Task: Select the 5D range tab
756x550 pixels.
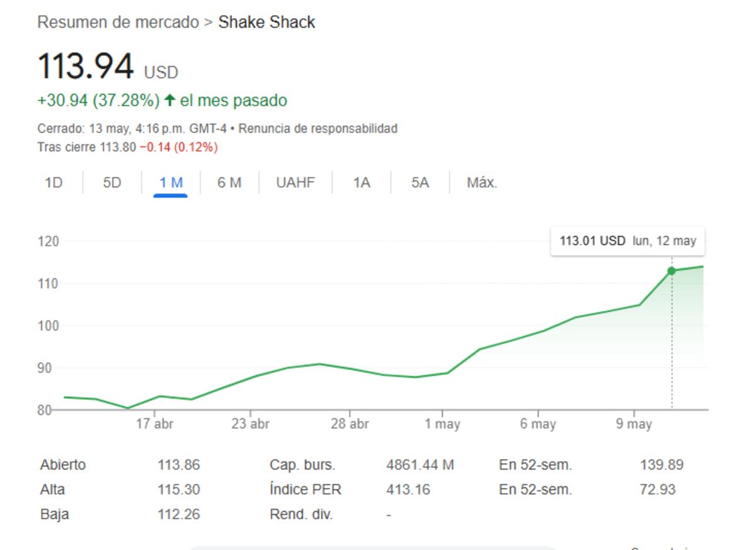Action: (112, 183)
